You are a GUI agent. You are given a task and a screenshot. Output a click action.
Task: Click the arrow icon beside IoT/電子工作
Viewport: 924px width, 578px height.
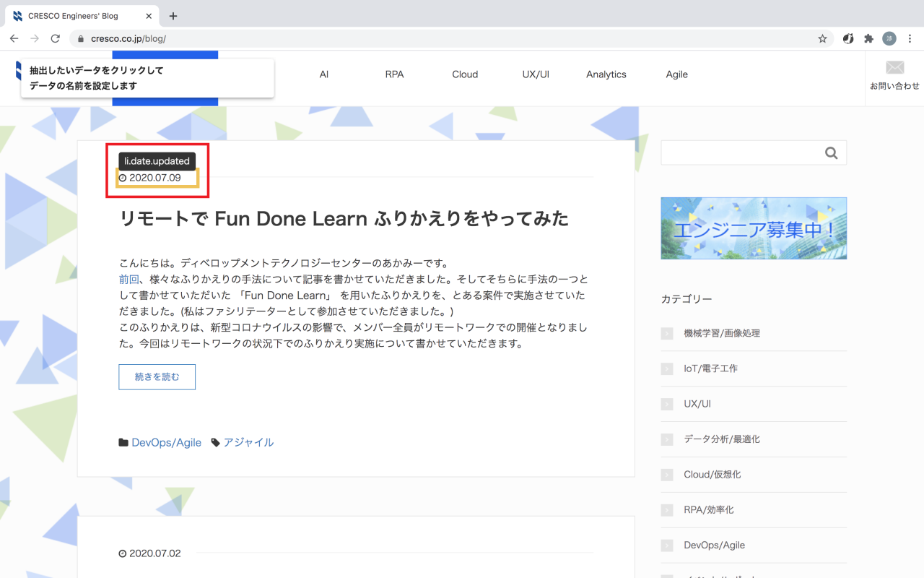[x=667, y=369]
